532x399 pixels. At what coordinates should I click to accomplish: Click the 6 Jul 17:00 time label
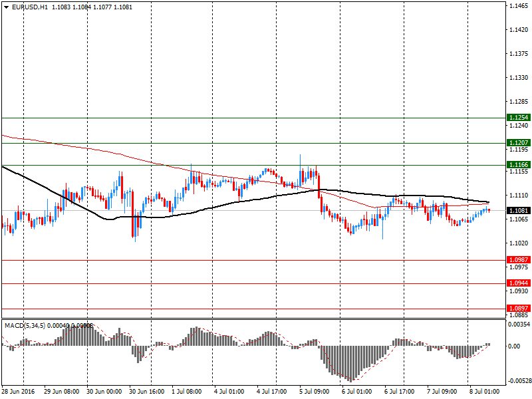[x=400, y=392]
